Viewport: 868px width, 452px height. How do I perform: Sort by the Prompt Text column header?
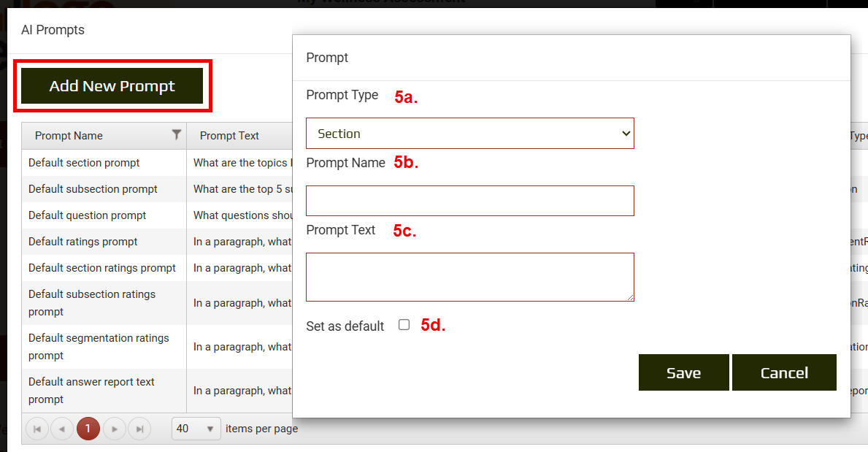(229, 136)
